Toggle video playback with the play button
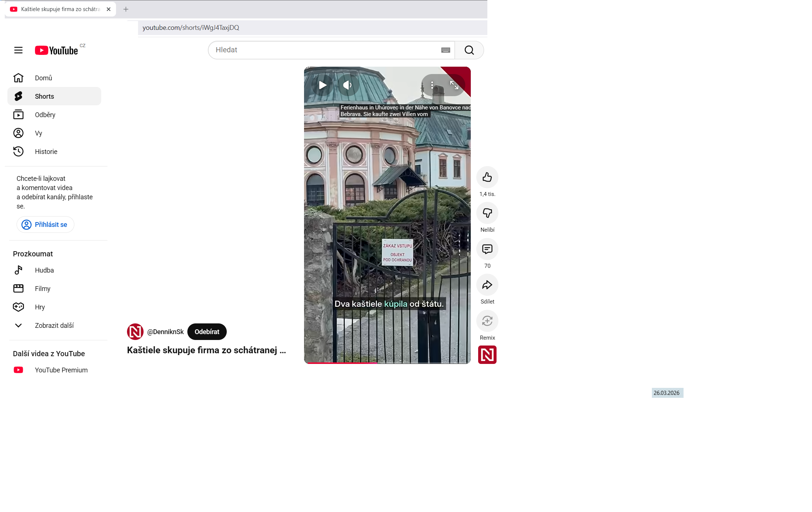The height and width of the screenshot is (512, 812). pos(322,85)
